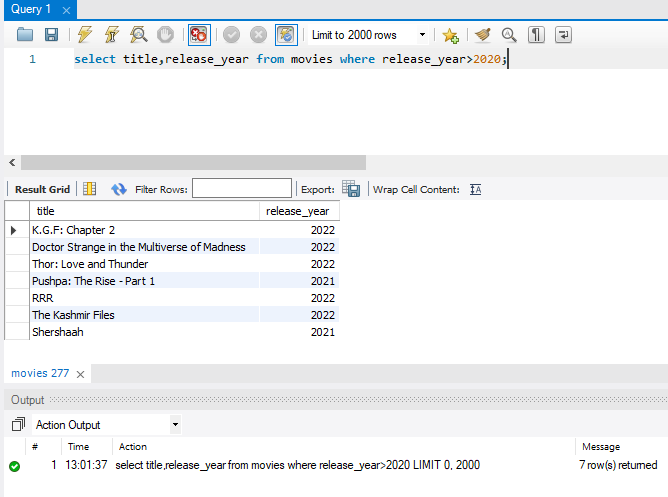Select release year 2021 for Pushpa
The width and height of the screenshot is (668, 497).
pos(299,281)
